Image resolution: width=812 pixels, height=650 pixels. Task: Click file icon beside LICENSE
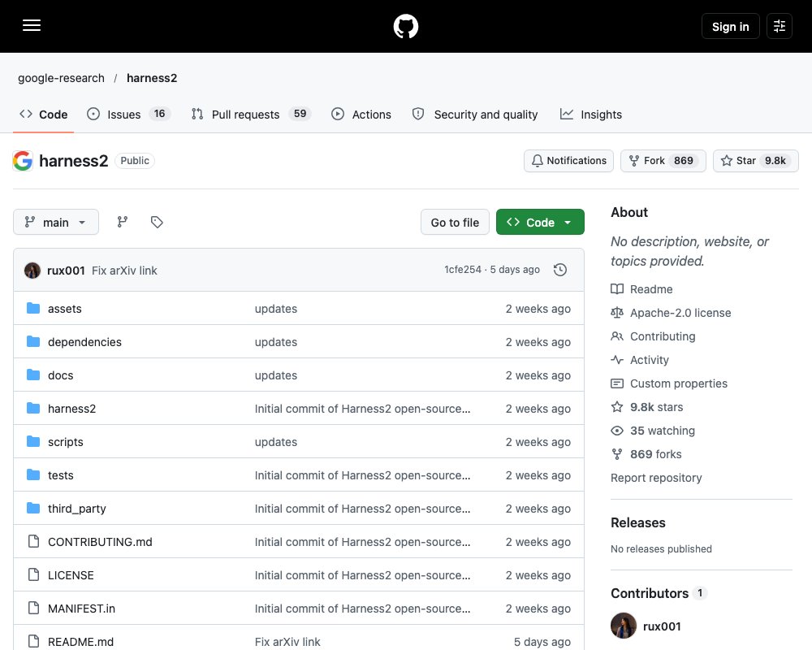tap(33, 574)
